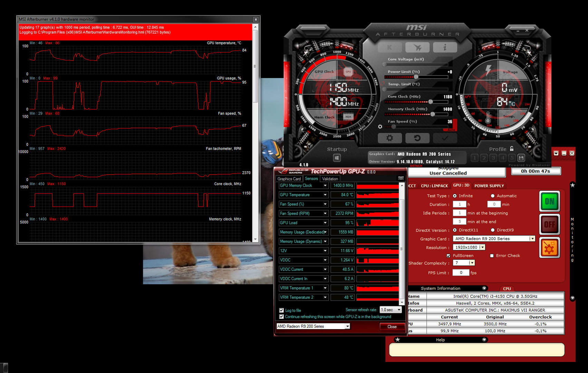
Task: Start the OCCT test with the green ON button
Action: [x=549, y=201]
